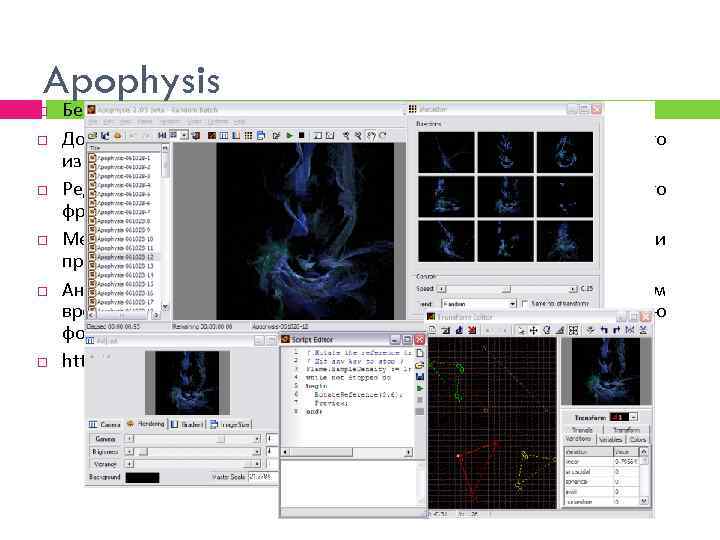This screenshot has height=540, width=720.
Task: Click rotate triangle right icon in Transform Editor
Action: coord(617,330)
